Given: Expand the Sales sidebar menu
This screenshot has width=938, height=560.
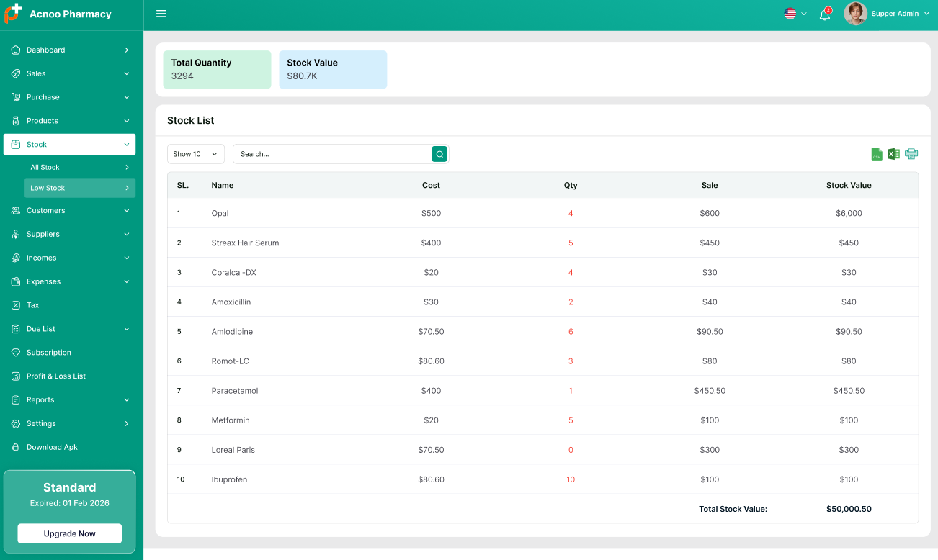Looking at the screenshot, I should coord(69,73).
